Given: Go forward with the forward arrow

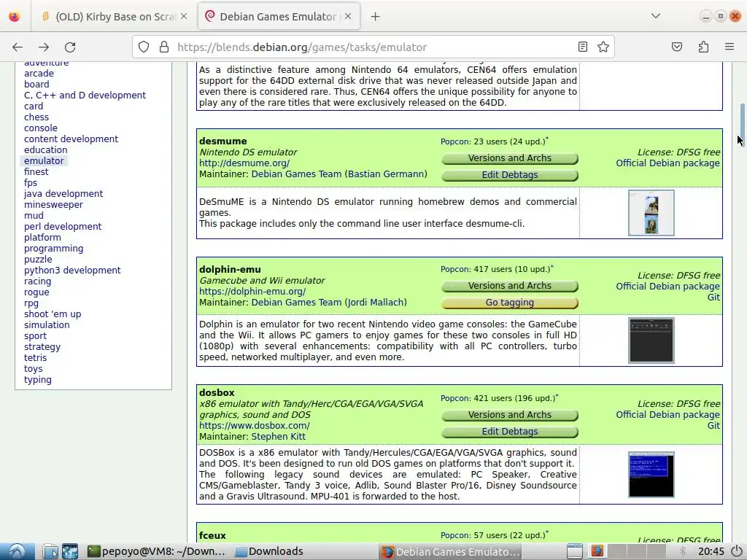Looking at the screenshot, I should [44, 47].
